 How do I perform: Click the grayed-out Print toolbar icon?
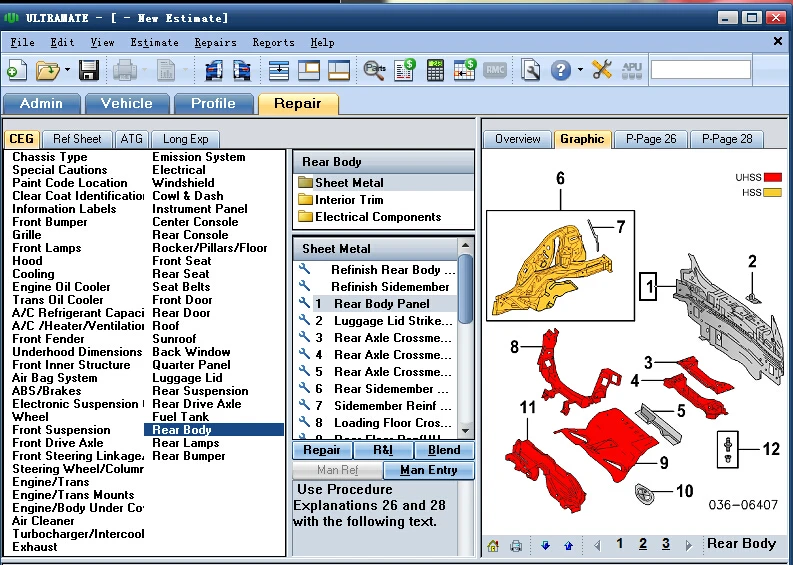(124, 70)
